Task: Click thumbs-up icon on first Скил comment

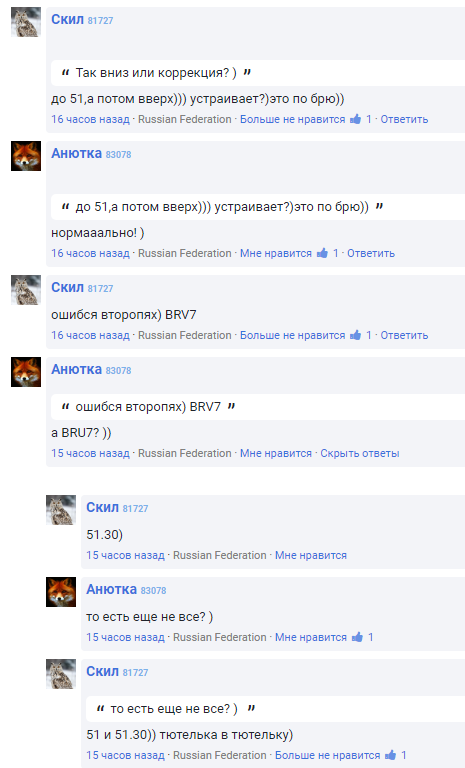Action: tap(356, 119)
